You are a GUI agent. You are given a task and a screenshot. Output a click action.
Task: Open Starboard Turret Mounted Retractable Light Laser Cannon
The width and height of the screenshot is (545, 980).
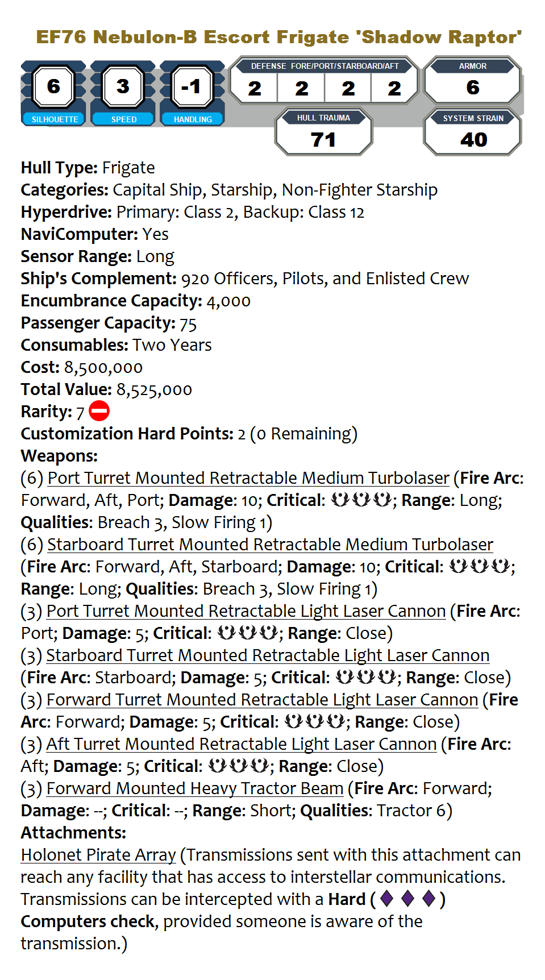[x=268, y=655]
